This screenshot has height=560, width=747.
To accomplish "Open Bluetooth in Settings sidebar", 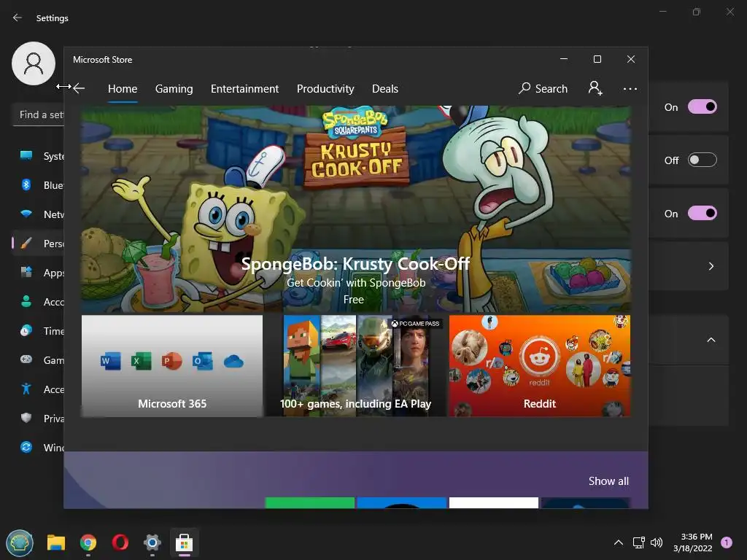I will [x=38, y=184].
